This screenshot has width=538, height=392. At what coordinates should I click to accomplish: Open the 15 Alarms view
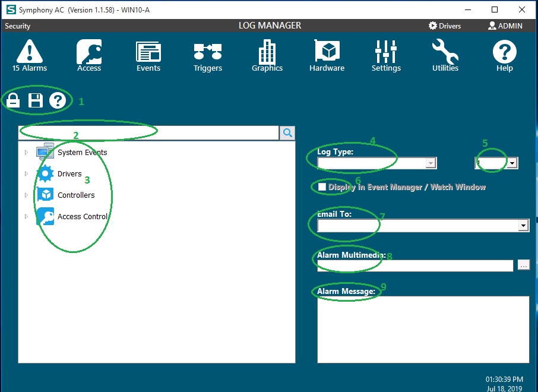pyautogui.click(x=30, y=55)
